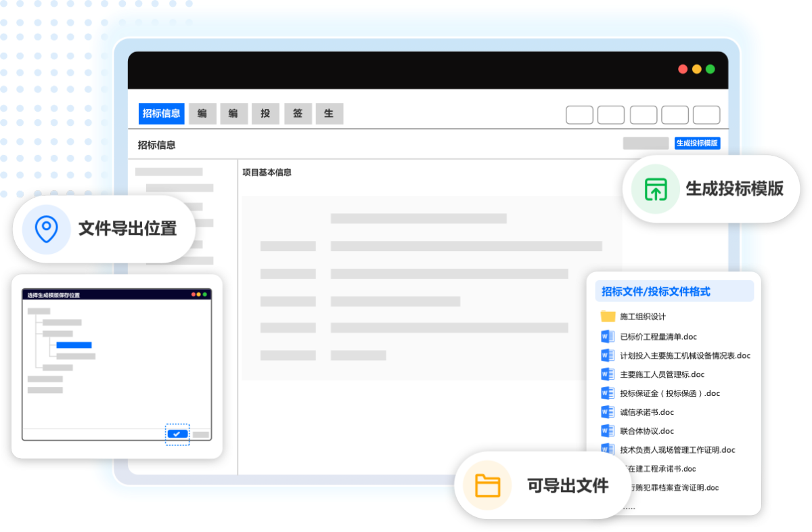Click the Word icon beside 技术负责人现场管理工作证明.doc
The height and width of the screenshot is (532, 812).
coord(604,449)
